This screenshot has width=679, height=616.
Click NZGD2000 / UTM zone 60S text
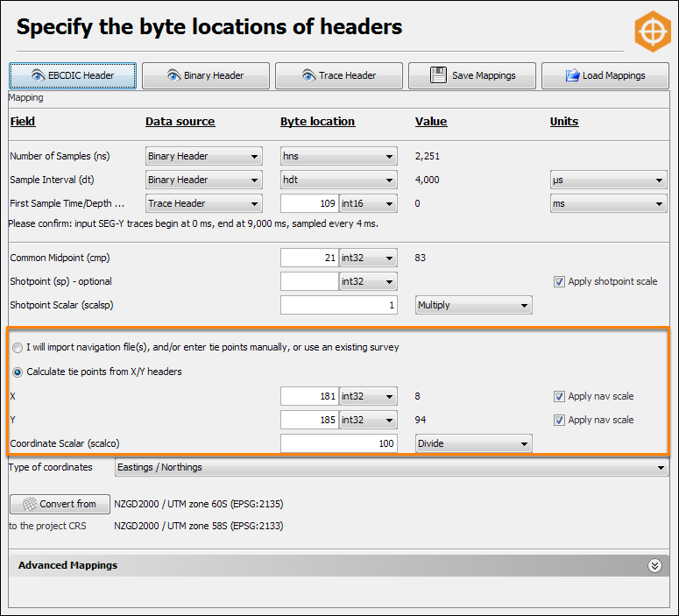(x=199, y=504)
